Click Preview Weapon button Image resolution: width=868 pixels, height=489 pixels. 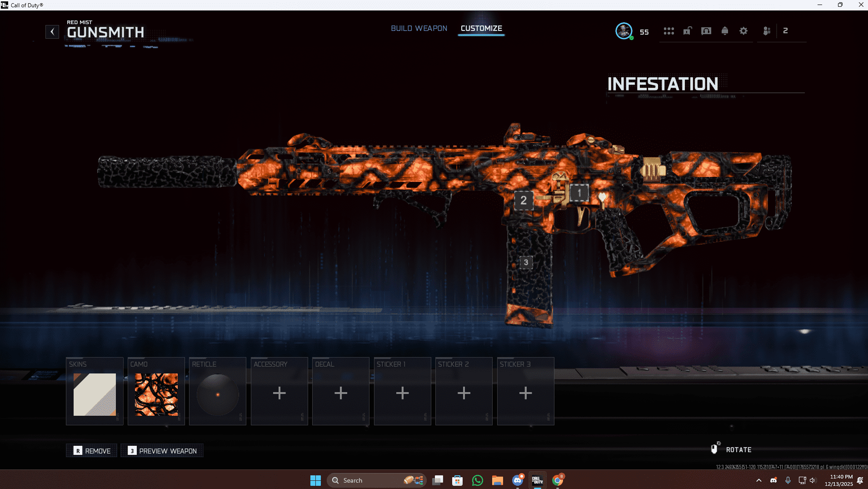click(162, 451)
